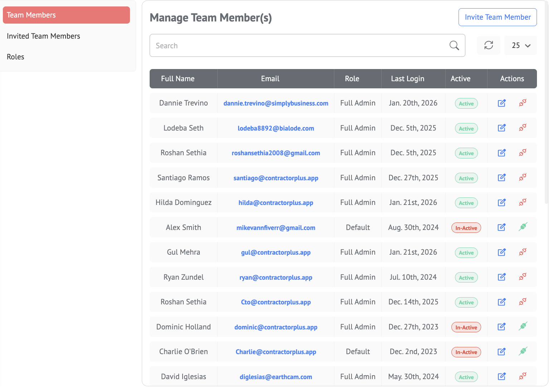Open the Invited Team Members tab
This screenshot has width=557, height=392.
click(x=43, y=36)
